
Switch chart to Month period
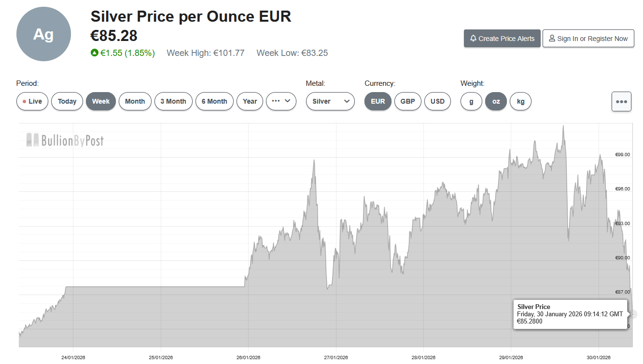tap(135, 101)
